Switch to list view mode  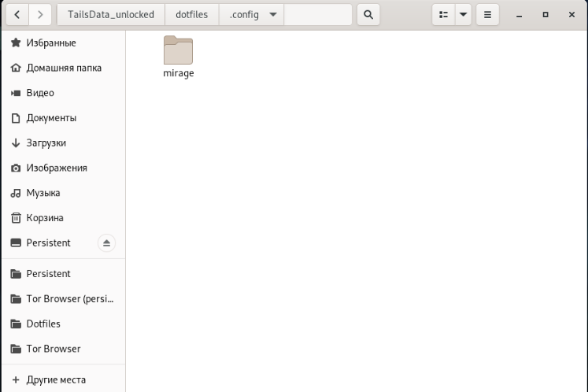click(x=444, y=15)
